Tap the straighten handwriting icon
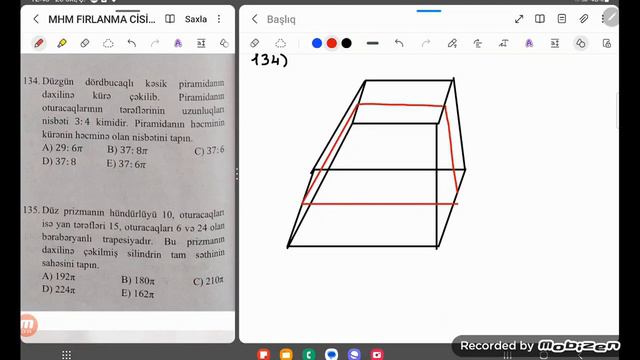The height and width of the screenshot is (360, 640). click(x=478, y=43)
